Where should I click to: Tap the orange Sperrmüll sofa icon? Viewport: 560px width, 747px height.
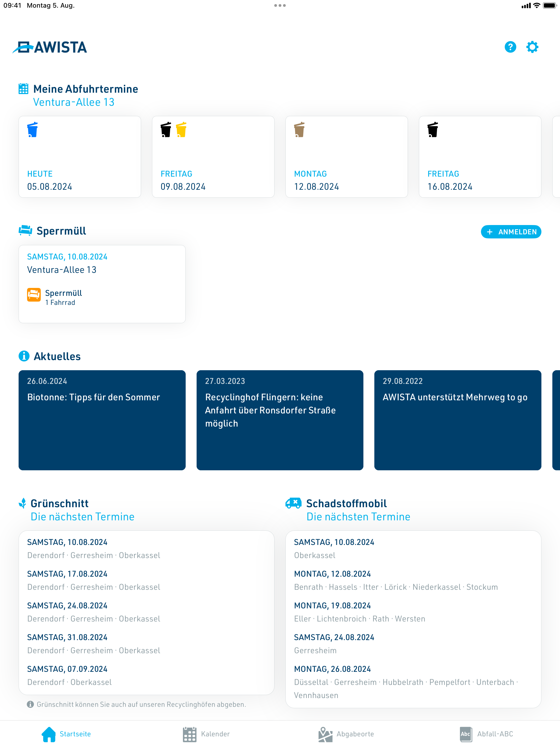pyautogui.click(x=34, y=294)
